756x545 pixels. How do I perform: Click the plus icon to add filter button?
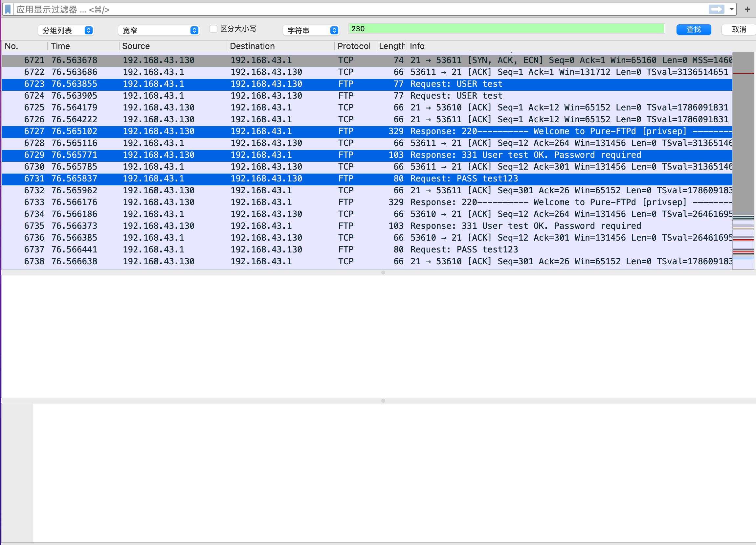(747, 9)
